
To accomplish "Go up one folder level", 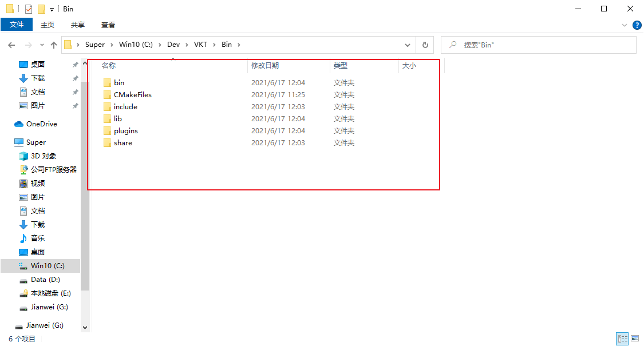I will point(54,45).
